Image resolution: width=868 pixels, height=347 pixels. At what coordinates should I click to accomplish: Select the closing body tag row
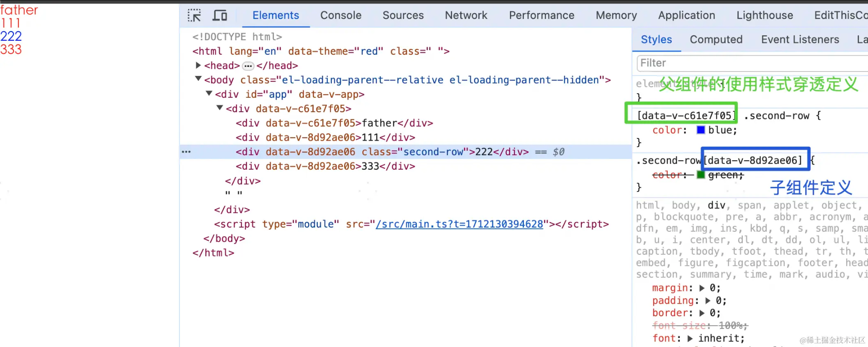224,239
